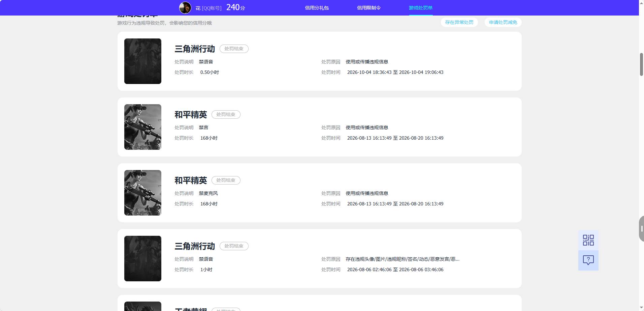
Task: Open the help question floating icon
Action: [588, 260]
